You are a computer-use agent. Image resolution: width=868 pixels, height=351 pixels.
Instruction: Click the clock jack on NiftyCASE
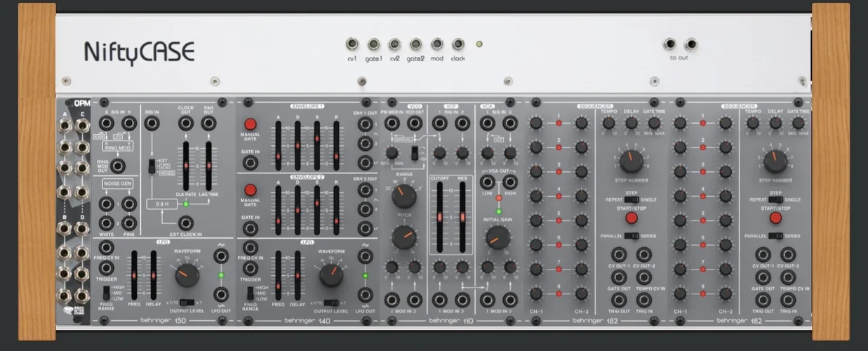[458, 44]
